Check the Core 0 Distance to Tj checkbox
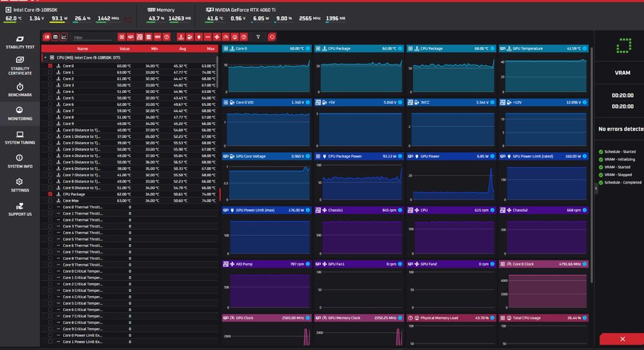The height and width of the screenshot is (350, 644). pos(50,130)
